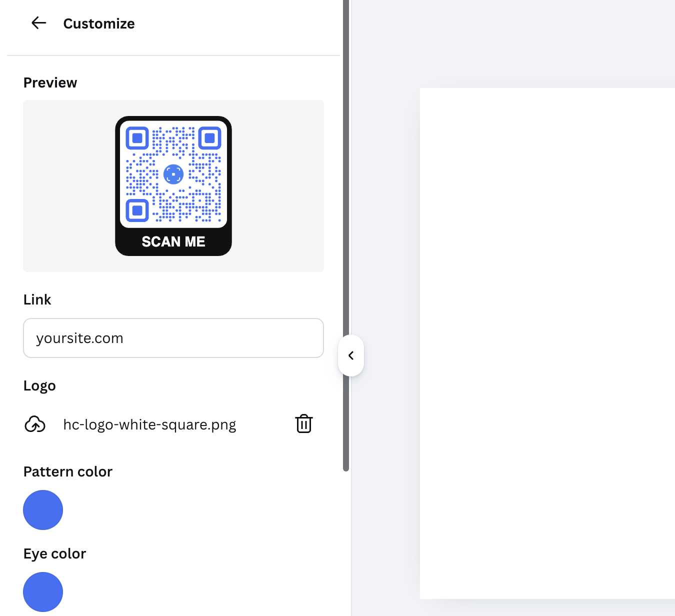Viewport: 675px width, 616px height.
Task: Open the Eye color swatch
Action: click(43, 592)
